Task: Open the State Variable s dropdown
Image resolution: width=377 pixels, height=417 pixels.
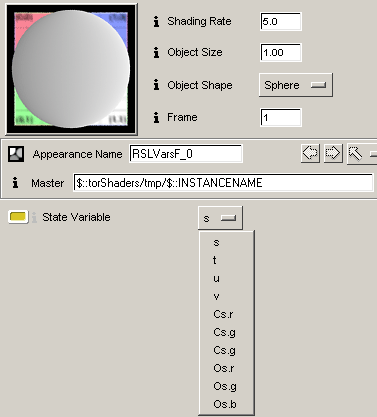Action: pyautogui.click(x=220, y=218)
